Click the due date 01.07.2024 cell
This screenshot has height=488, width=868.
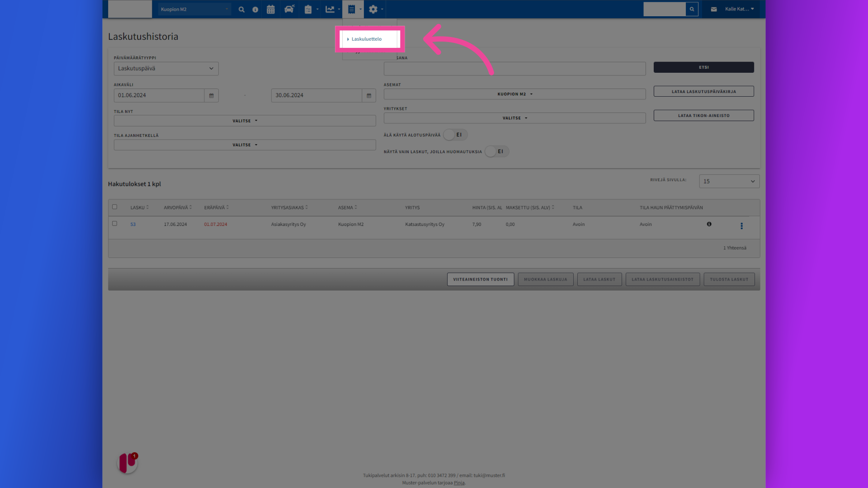tap(216, 225)
